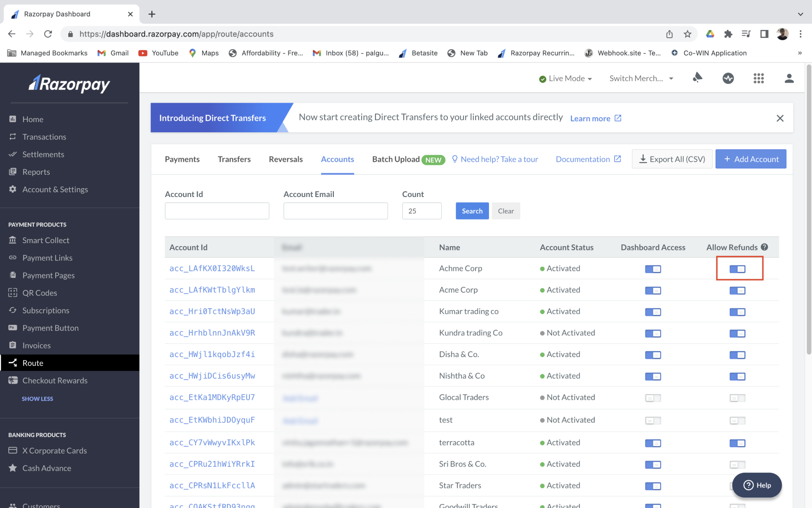Close the Direct Transfers banner
This screenshot has width=812, height=508.
pos(780,118)
